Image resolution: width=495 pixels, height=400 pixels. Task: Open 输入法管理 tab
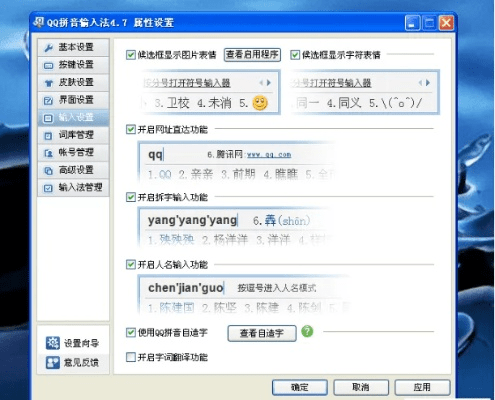(73, 188)
